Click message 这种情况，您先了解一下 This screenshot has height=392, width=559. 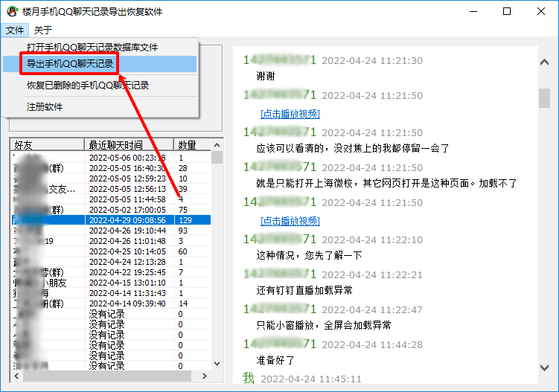coord(309,256)
